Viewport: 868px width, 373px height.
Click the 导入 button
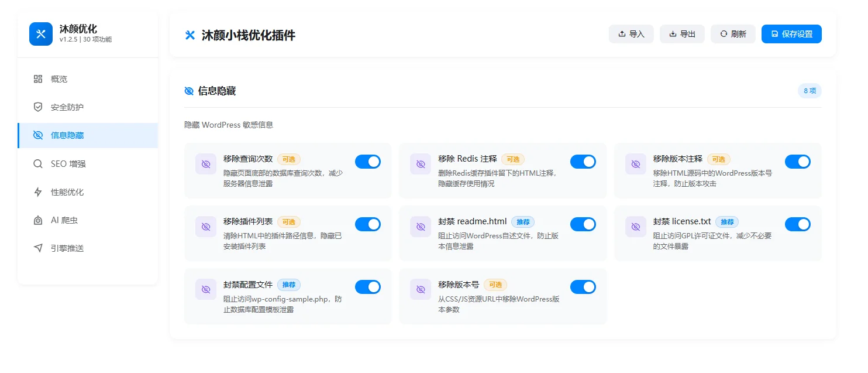point(631,34)
